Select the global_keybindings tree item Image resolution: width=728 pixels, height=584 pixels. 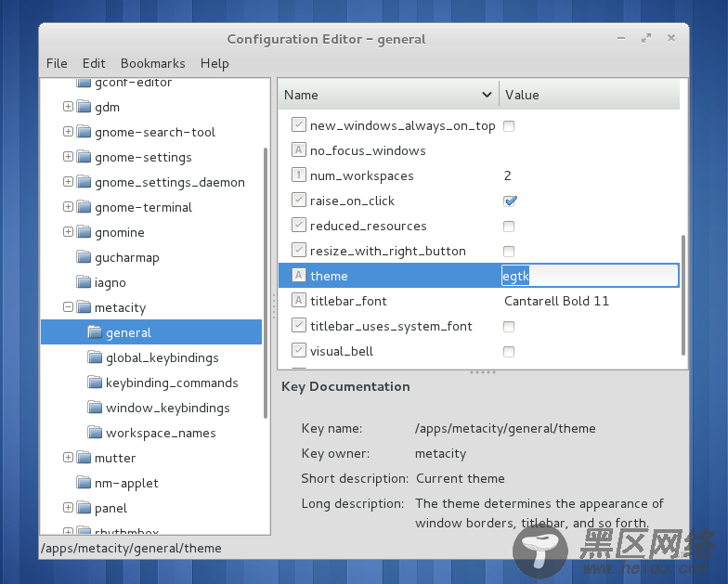(x=162, y=358)
